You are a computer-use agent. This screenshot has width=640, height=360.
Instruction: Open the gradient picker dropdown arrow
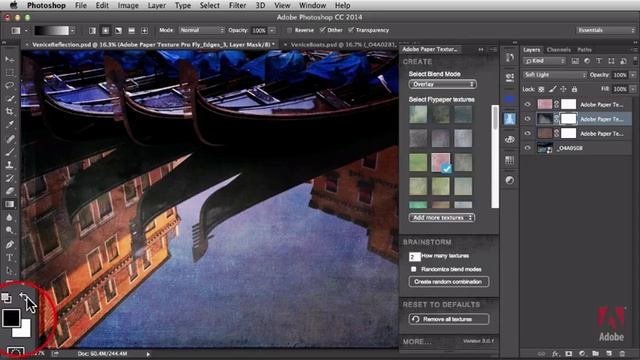point(72,31)
